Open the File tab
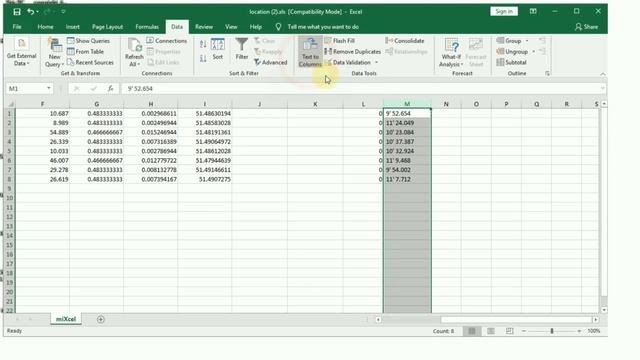The height and width of the screenshot is (360, 640). click(17, 27)
